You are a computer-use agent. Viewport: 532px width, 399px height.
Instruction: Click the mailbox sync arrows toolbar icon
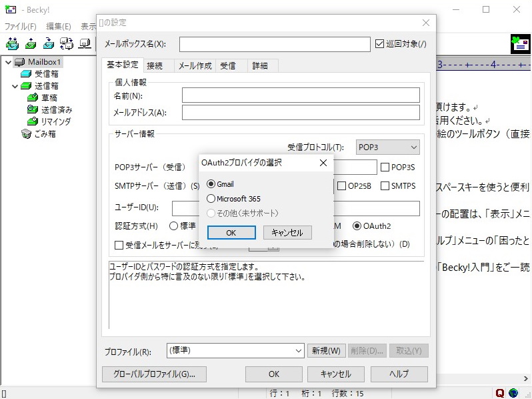pos(66,43)
